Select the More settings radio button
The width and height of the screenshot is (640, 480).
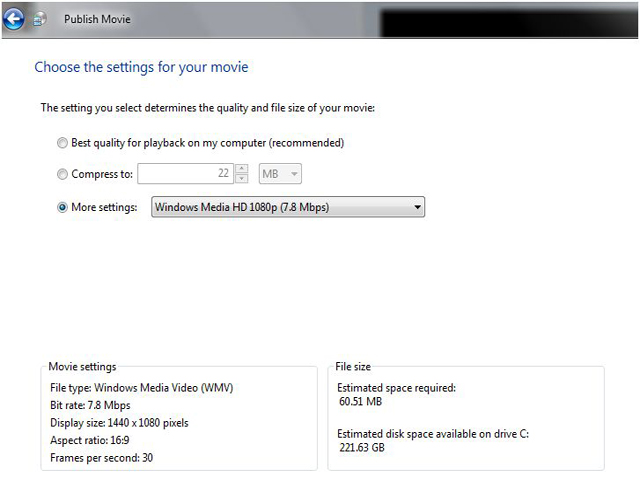coord(62,207)
